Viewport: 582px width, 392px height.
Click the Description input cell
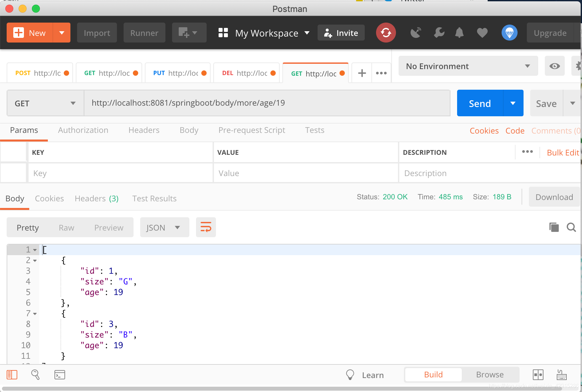(490, 173)
